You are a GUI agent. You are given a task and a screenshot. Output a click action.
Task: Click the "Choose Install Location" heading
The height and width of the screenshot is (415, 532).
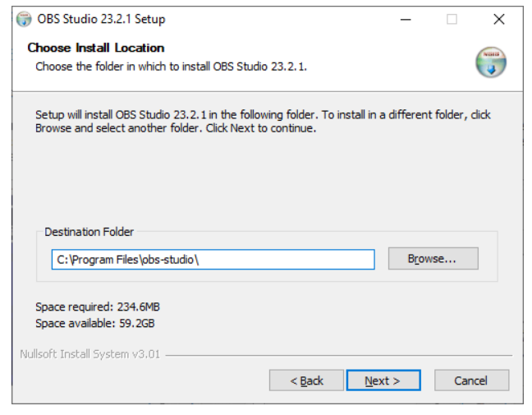click(96, 48)
